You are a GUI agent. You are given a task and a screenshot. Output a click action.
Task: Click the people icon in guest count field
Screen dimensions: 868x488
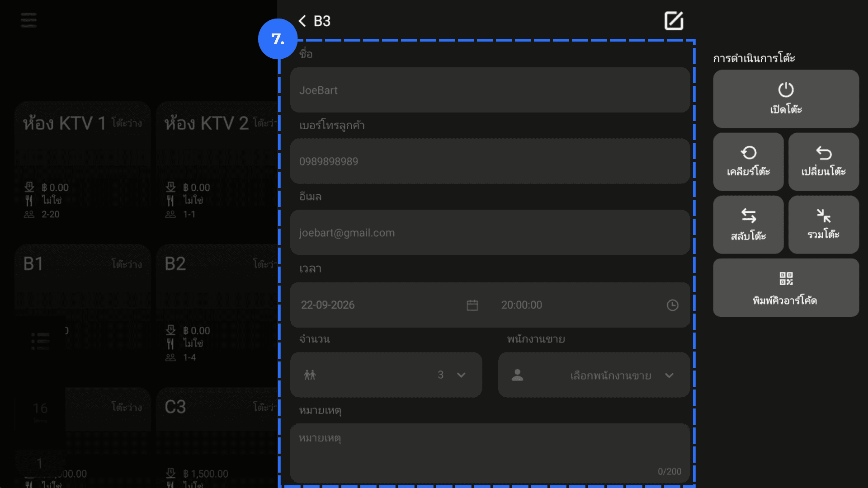point(310,375)
